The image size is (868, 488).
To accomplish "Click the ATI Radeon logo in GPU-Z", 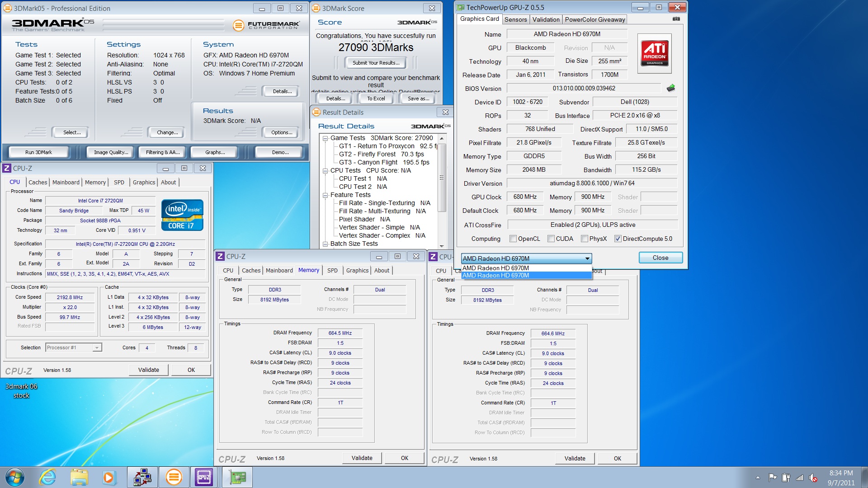I will 654,54.
